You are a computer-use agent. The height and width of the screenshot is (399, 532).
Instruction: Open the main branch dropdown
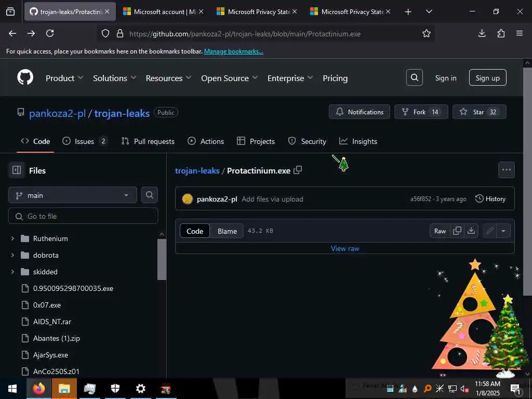(x=73, y=195)
